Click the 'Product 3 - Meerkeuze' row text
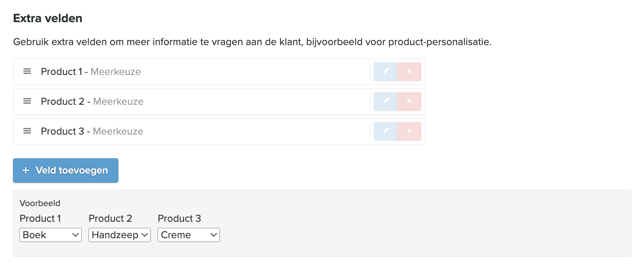The height and width of the screenshot is (268, 644). tap(92, 132)
